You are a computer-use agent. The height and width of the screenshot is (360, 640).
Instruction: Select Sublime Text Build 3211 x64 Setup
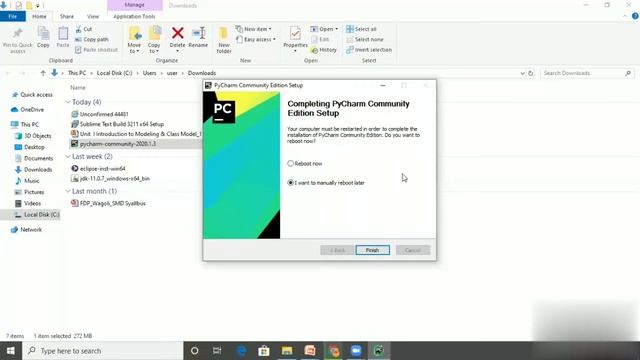(x=118, y=124)
